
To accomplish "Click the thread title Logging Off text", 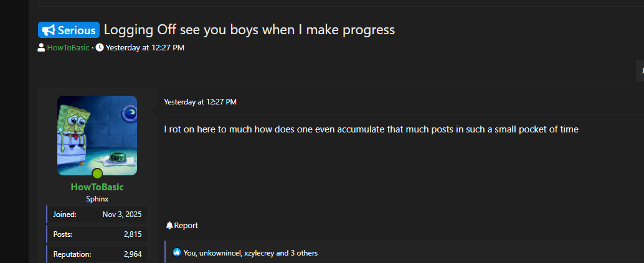I will (249, 30).
